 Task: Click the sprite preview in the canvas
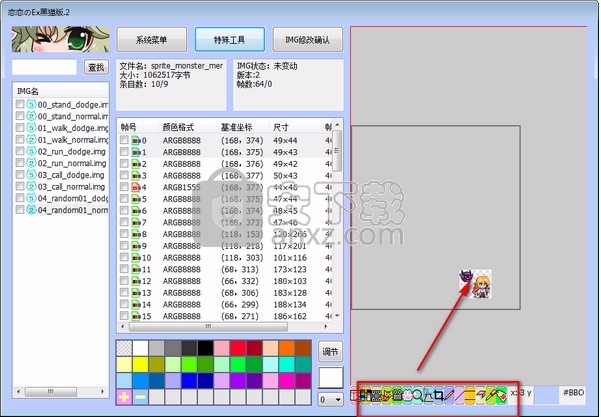point(475,284)
